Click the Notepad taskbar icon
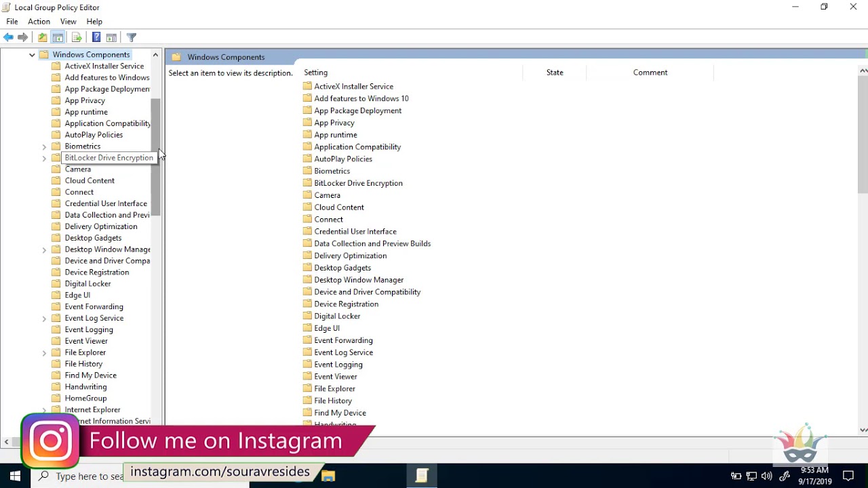The image size is (868, 488). click(422, 476)
